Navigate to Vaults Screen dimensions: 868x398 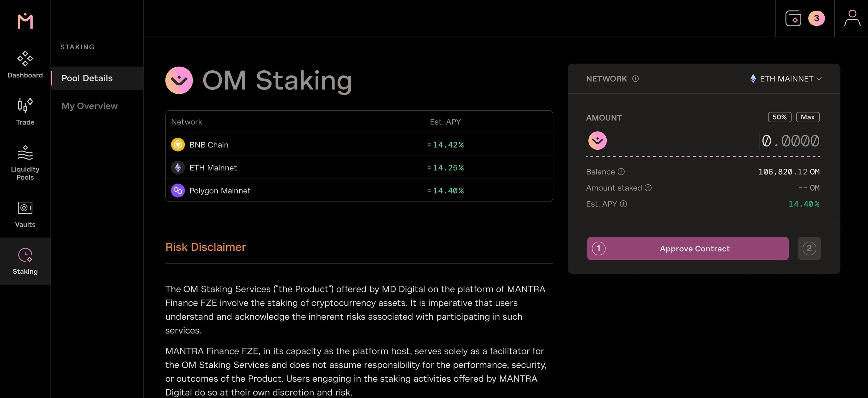tap(25, 209)
